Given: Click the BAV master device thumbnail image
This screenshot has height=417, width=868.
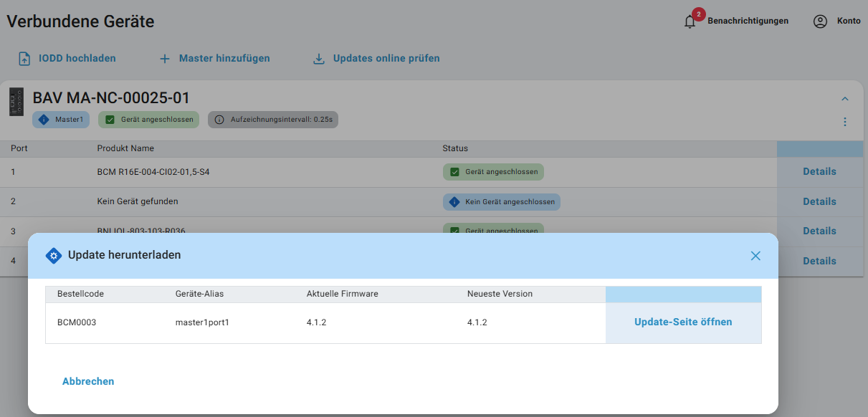Looking at the screenshot, I should (x=16, y=102).
